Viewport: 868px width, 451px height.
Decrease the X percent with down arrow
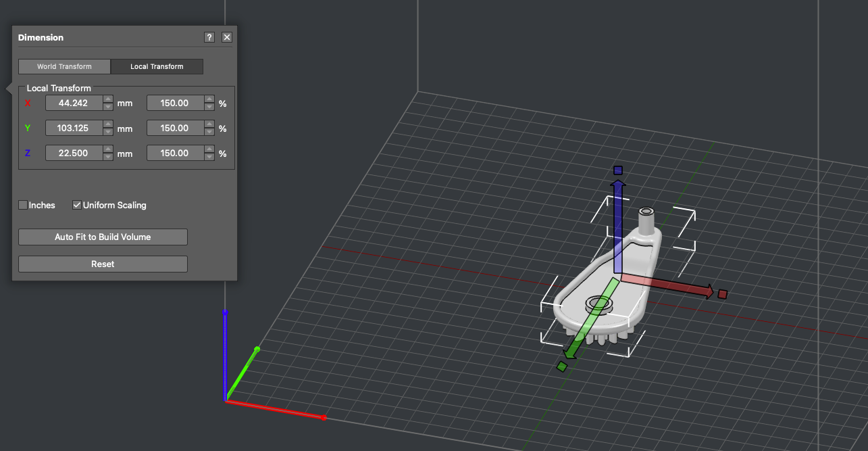pyautogui.click(x=209, y=107)
